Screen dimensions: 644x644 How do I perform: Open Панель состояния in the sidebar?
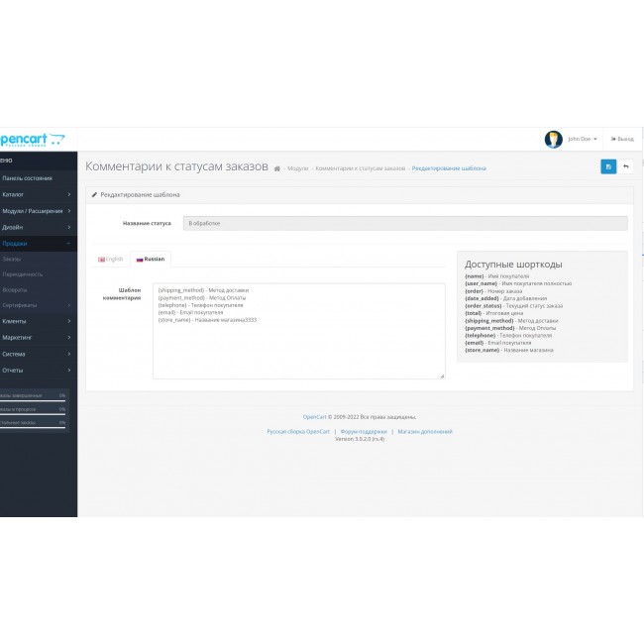click(x=28, y=178)
